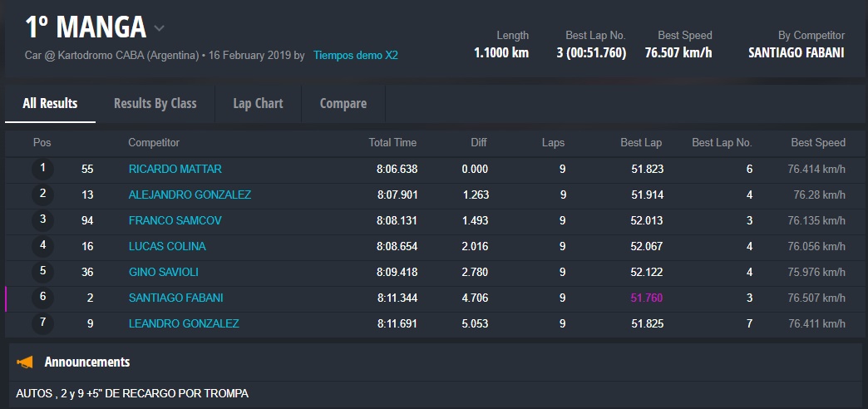Switch to the Lap Chart tab
This screenshot has height=409, width=868.
point(258,103)
